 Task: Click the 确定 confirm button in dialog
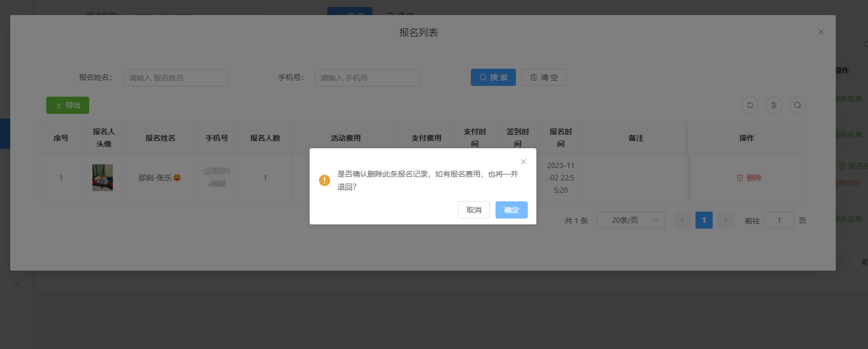click(x=511, y=210)
